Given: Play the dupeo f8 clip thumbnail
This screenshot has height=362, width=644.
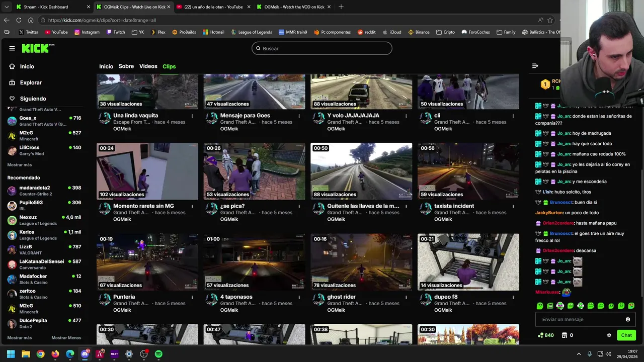Looking at the screenshot, I should (468, 262).
